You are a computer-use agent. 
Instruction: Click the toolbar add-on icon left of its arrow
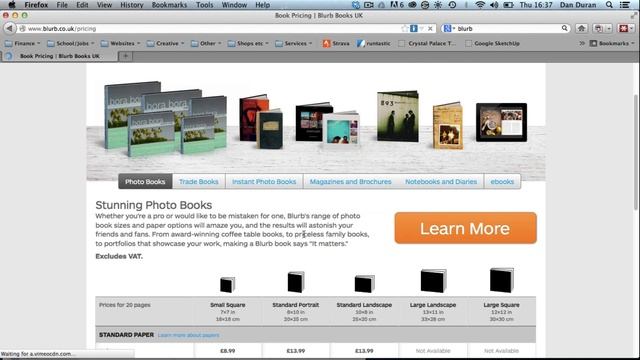599,28
